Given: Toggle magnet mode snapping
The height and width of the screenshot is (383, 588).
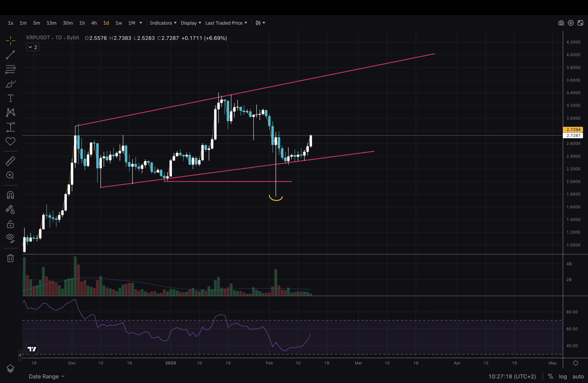Looking at the screenshot, I should (x=10, y=195).
